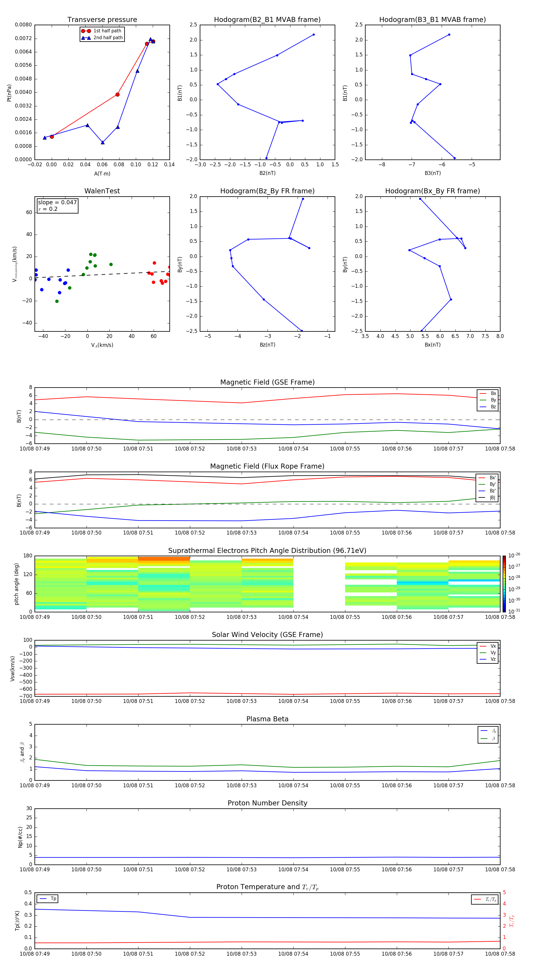This screenshot has width=535, height=980.
Task: Click the Hodogram(B2_B1 MVAB frame) title
Action: (267, 19)
